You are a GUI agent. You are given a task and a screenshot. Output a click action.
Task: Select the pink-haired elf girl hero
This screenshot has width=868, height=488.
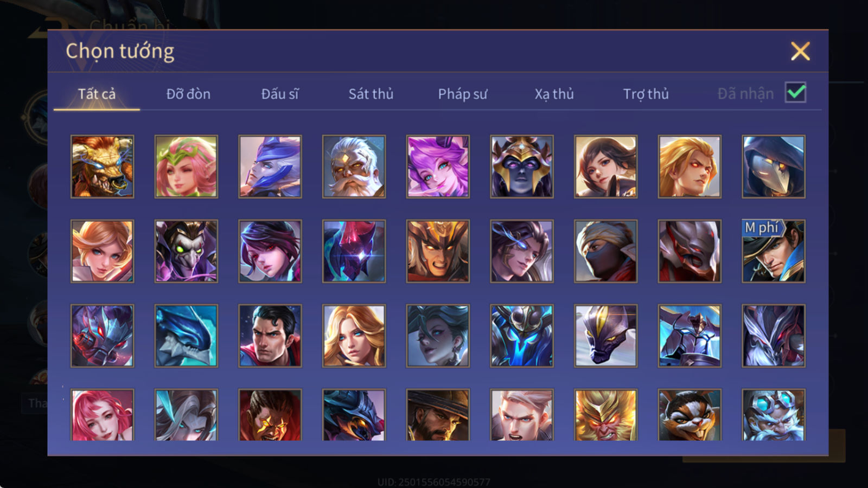186,166
